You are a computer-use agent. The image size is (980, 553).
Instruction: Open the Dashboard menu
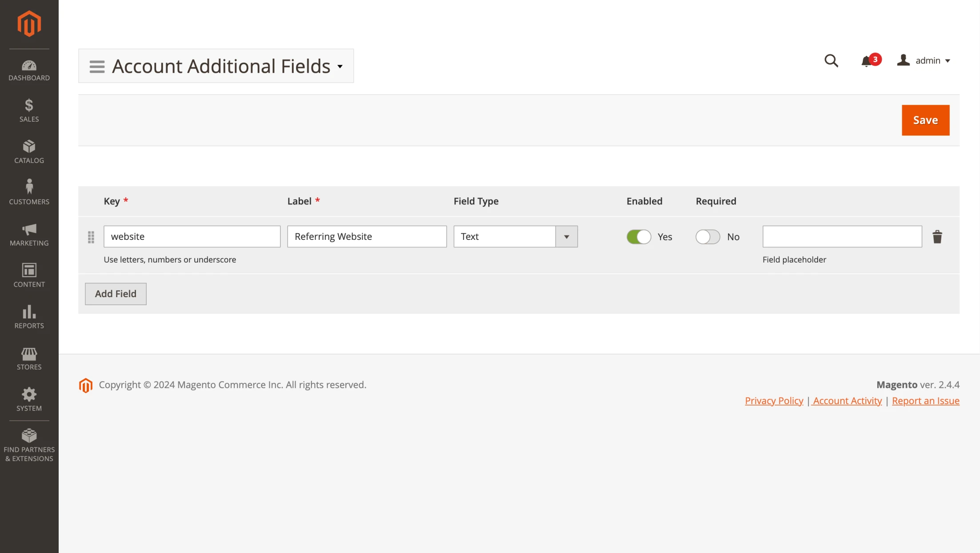coord(29,70)
